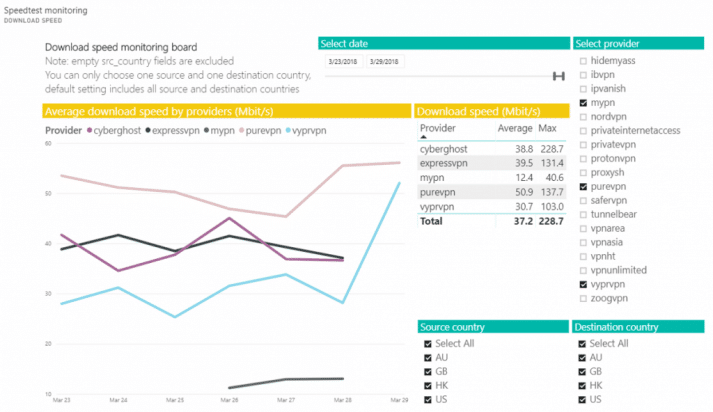Select expressvpn row in speed table

[492, 163]
